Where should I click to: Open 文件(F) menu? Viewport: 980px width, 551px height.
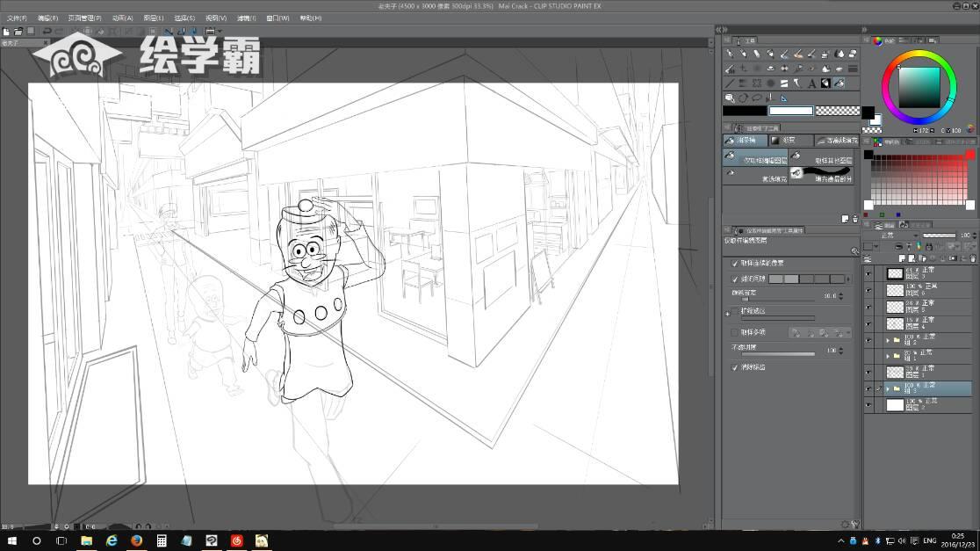[x=17, y=18]
